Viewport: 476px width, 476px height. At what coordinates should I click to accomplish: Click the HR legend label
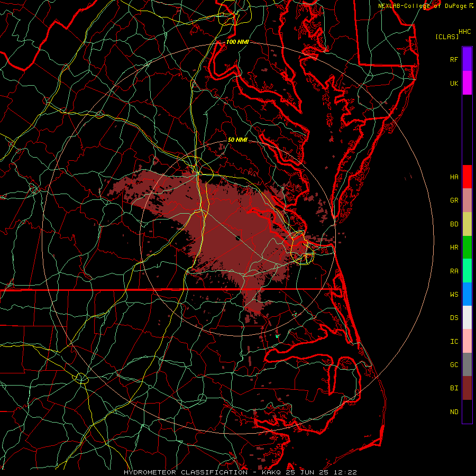454,248
